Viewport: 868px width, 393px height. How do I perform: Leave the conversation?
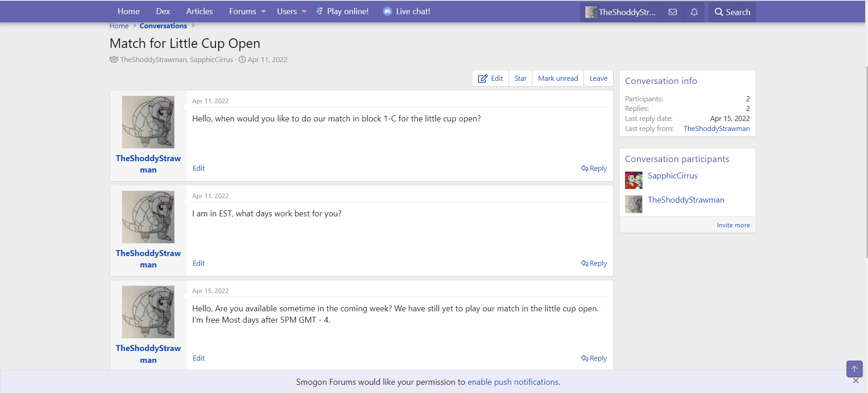(598, 79)
